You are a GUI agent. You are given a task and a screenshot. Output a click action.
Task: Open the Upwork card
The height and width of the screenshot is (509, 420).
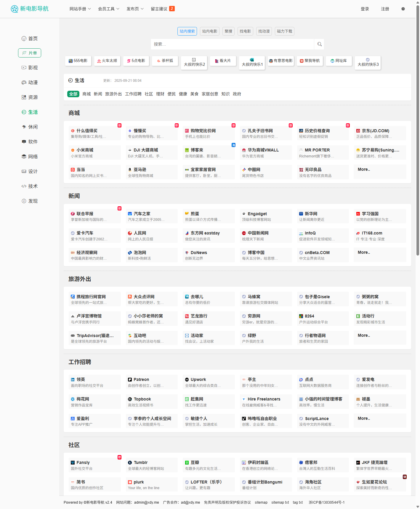pyautogui.click(x=209, y=382)
